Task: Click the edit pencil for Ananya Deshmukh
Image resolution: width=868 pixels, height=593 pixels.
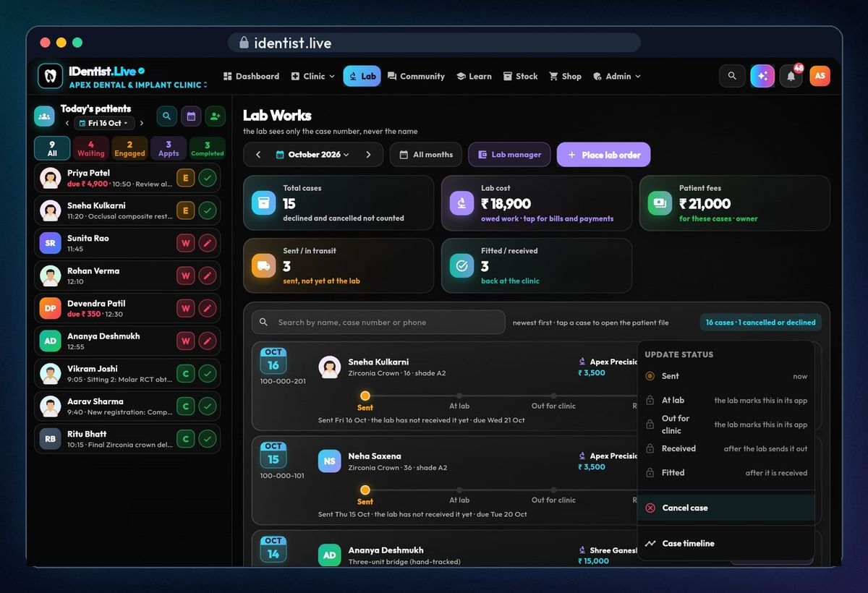Action: coord(208,341)
